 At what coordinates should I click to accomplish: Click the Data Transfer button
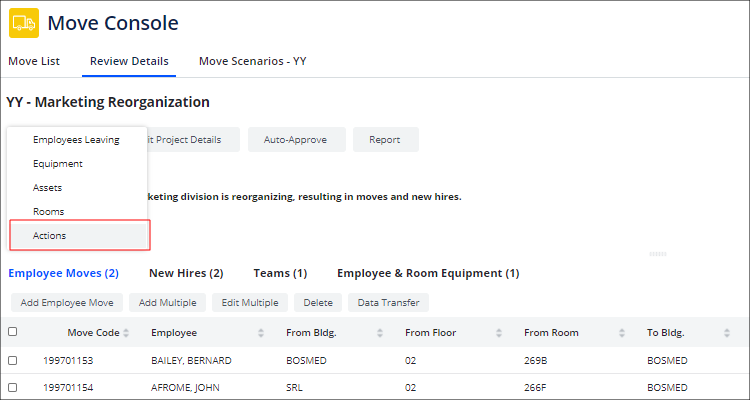click(389, 302)
